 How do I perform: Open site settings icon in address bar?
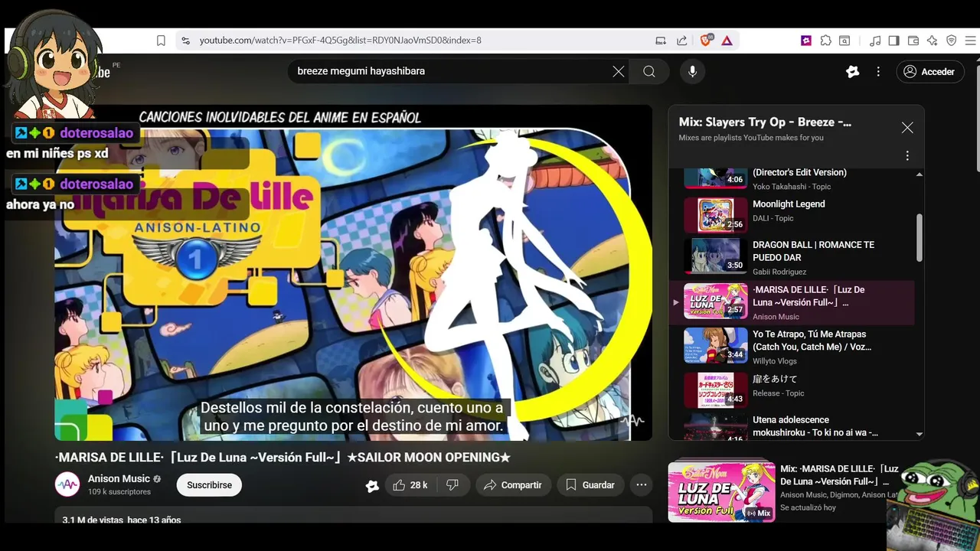point(185,41)
